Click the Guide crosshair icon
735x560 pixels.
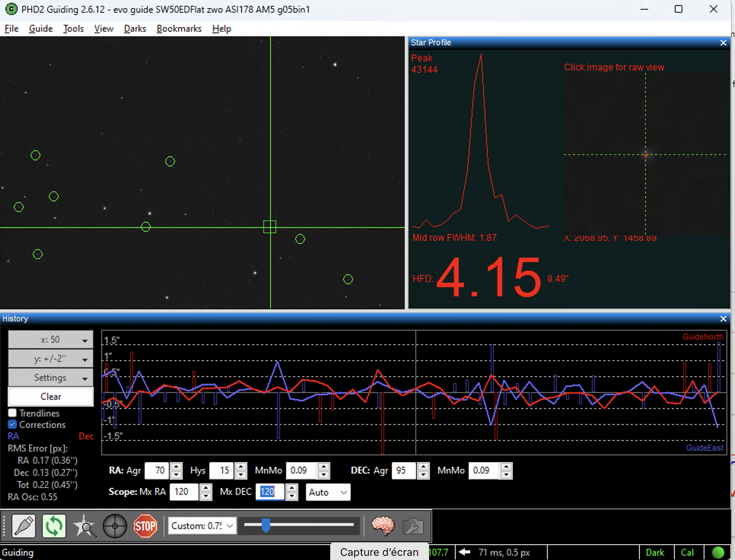coord(115,526)
